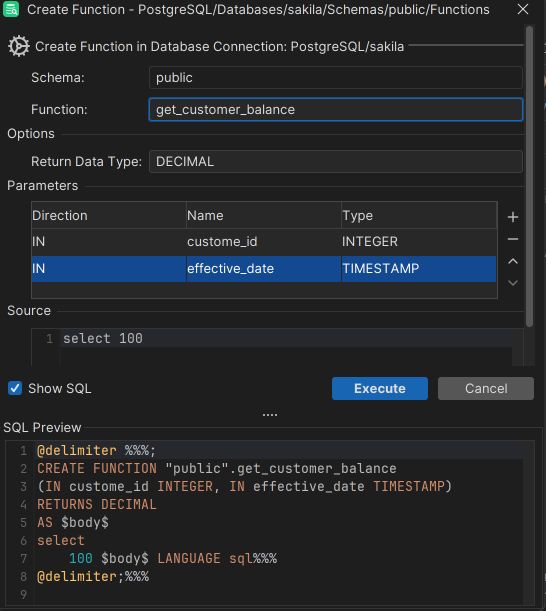This screenshot has height=611, width=546.
Task: Focus the Function name field get_customer_balance
Action: (x=336, y=109)
